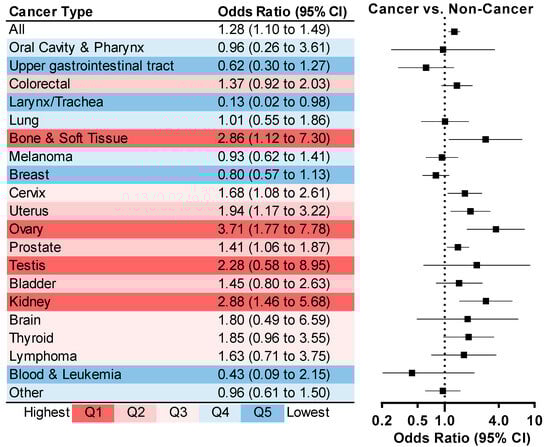
Task: Click the Blood & Leukemia square marker
Action: point(412,373)
